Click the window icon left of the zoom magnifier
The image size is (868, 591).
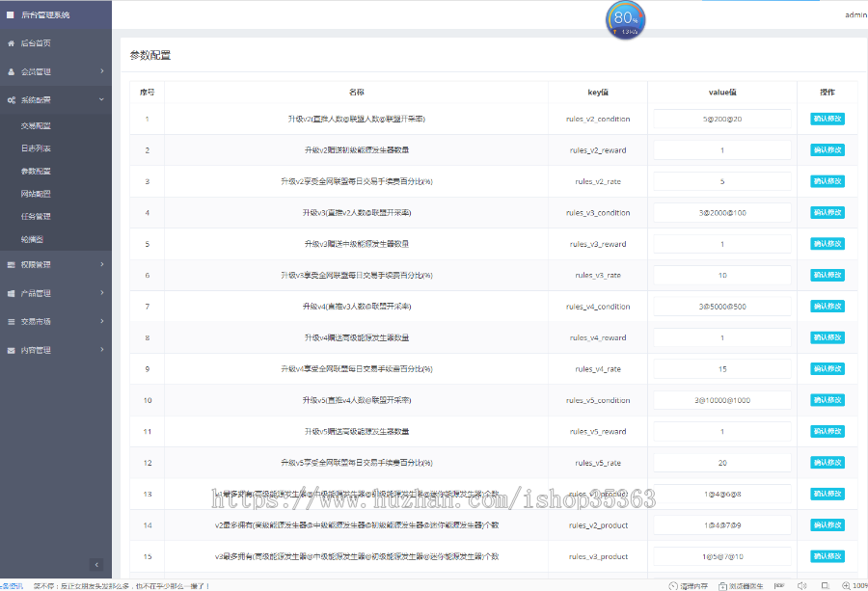click(825, 586)
